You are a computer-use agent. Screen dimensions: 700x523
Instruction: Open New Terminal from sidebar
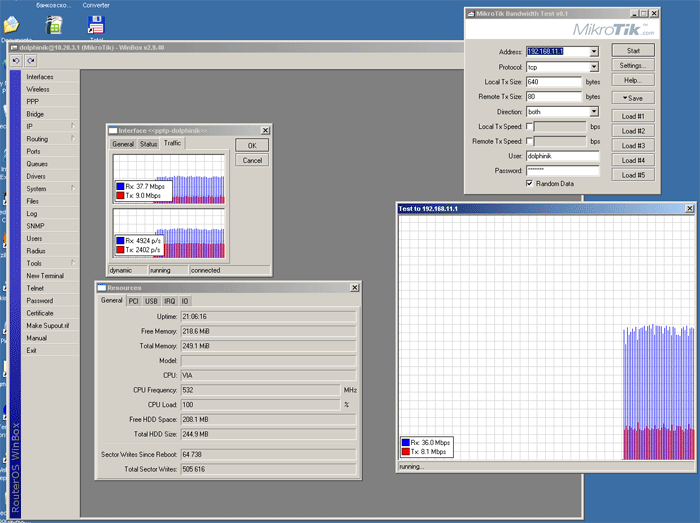50,276
